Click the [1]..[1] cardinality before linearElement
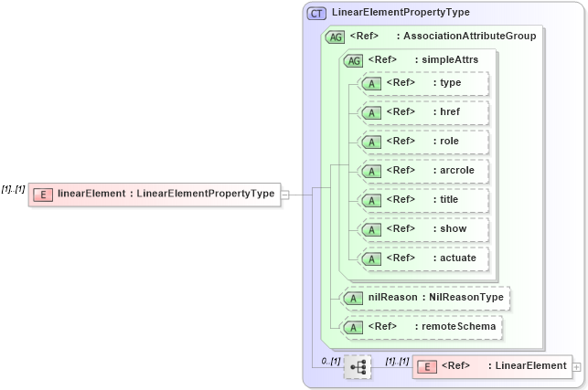The image size is (588, 390). (x=13, y=189)
